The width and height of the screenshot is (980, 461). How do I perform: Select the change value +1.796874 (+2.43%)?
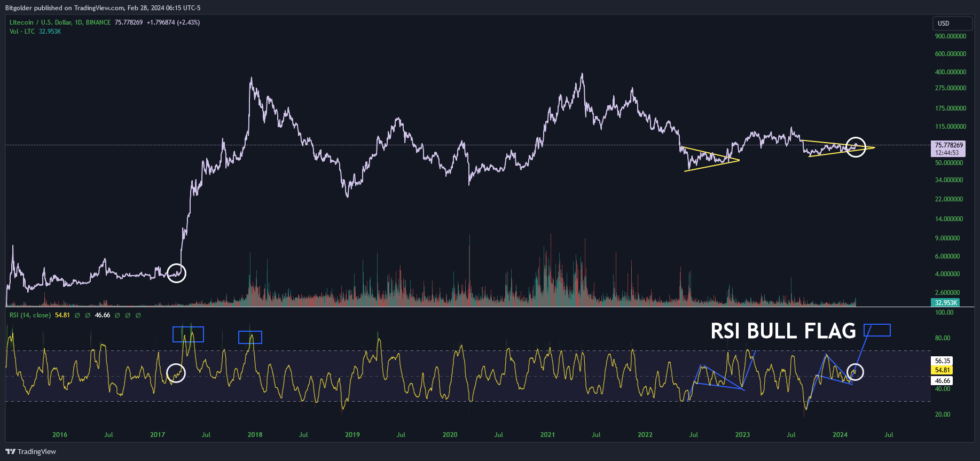(174, 22)
